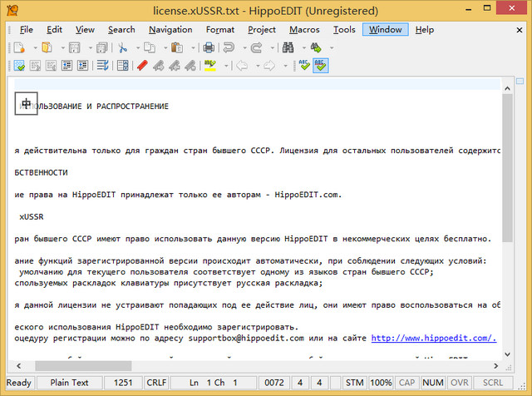Click the Print icon in toolbar
This screenshot has height=396, width=532.
coord(209,47)
